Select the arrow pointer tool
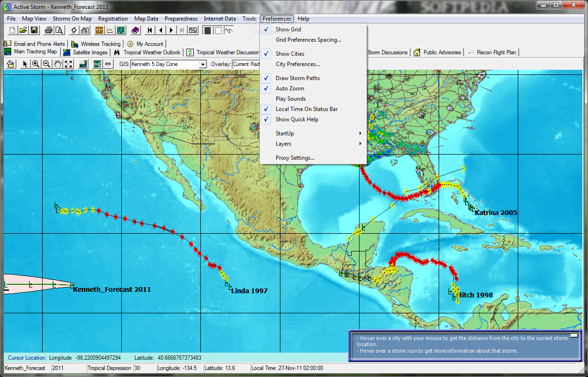The image size is (588, 377). point(25,64)
